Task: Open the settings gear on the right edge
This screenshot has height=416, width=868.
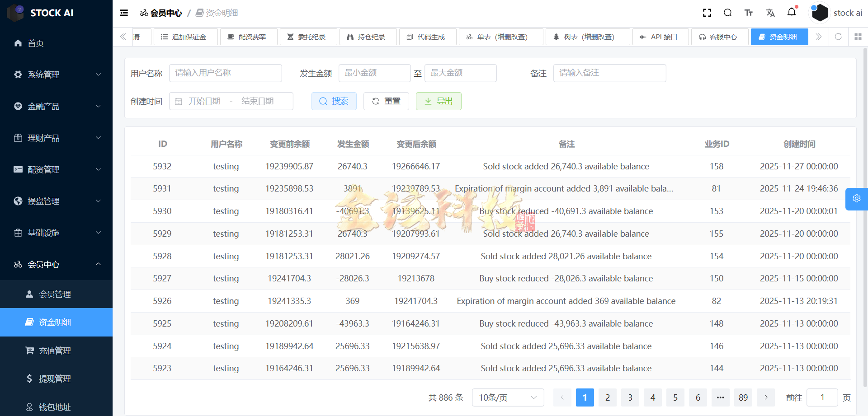Action: coord(856,199)
